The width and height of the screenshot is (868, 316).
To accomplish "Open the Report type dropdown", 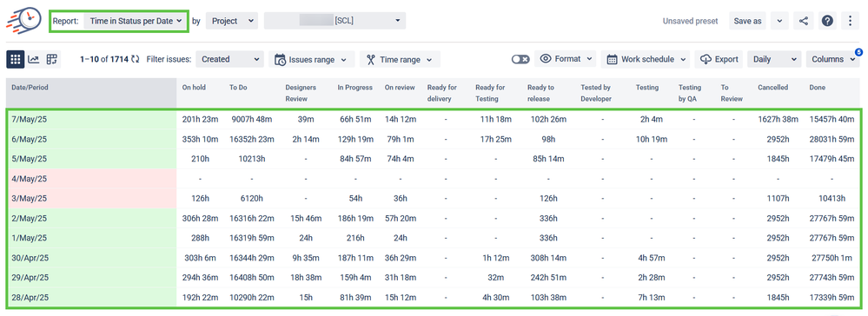I will pos(136,21).
